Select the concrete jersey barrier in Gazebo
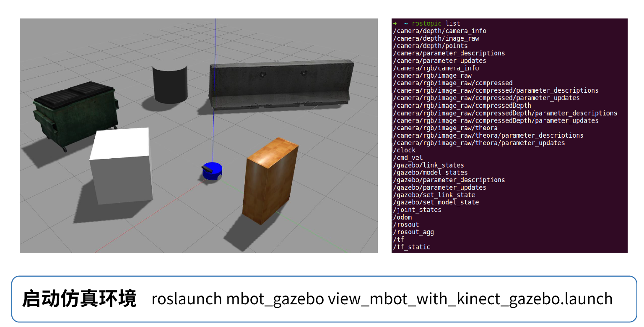Image resolution: width=644 pixels, height=327 pixels. click(x=282, y=85)
